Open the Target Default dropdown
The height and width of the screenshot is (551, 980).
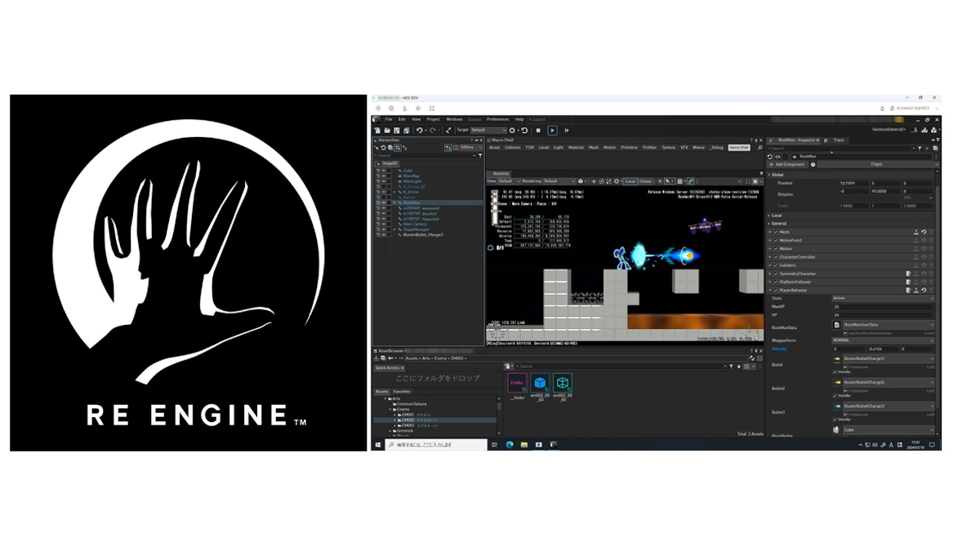[488, 131]
